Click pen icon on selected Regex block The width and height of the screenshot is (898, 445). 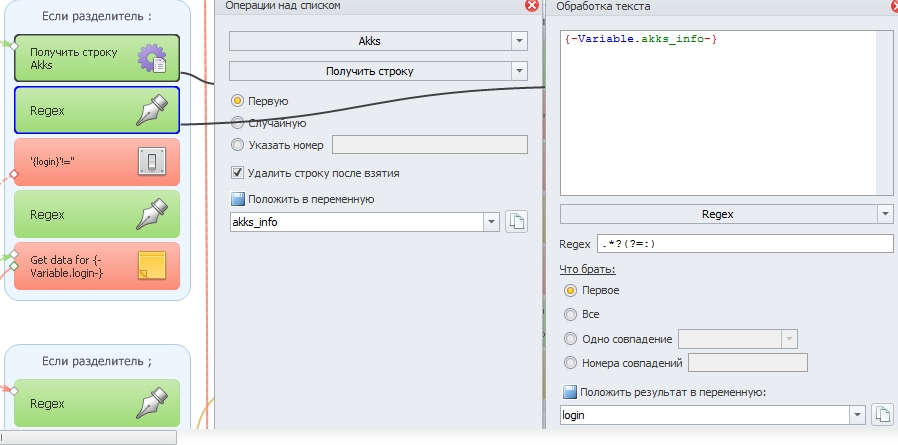[152, 110]
